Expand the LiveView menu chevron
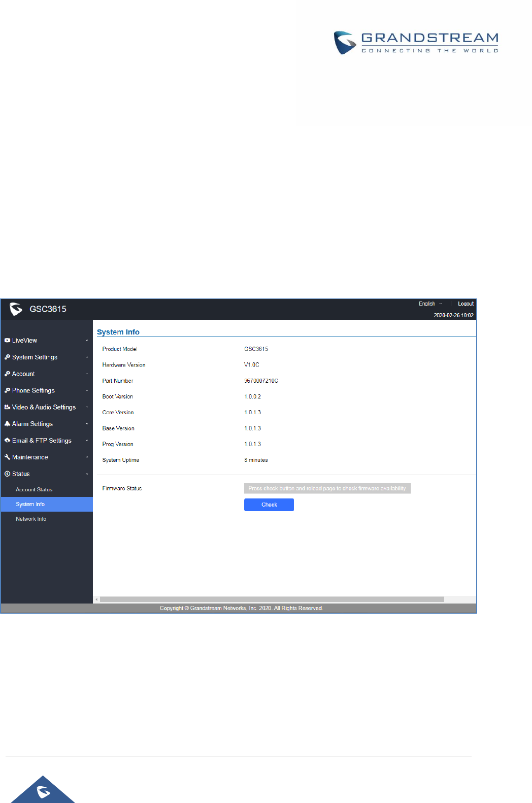 pyautogui.click(x=87, y=341)
